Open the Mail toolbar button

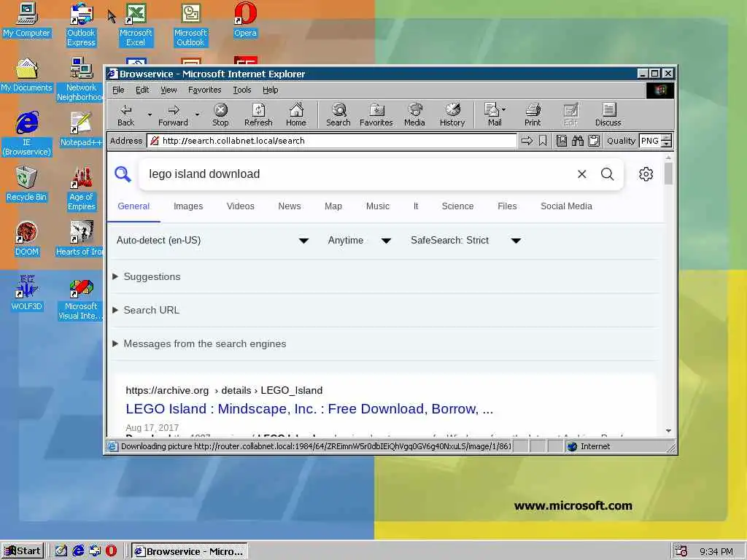[495, 115]
